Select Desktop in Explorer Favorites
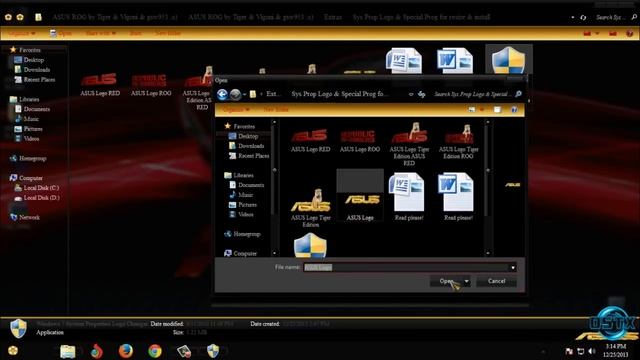The height and width of the screenshot is (360, 640). point(29,60)
